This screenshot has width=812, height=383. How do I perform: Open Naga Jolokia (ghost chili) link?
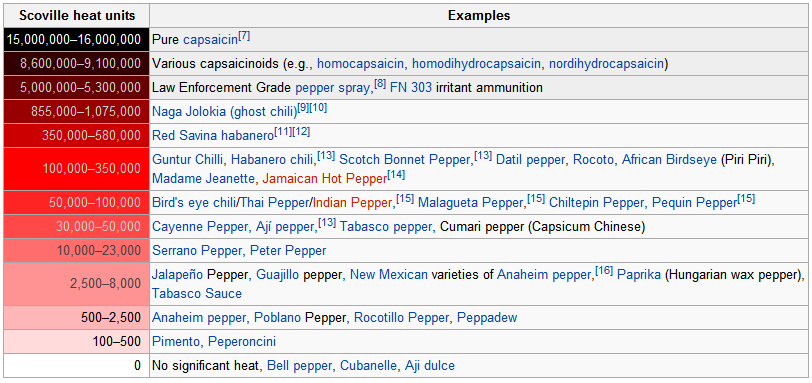(x=224, y=112)
